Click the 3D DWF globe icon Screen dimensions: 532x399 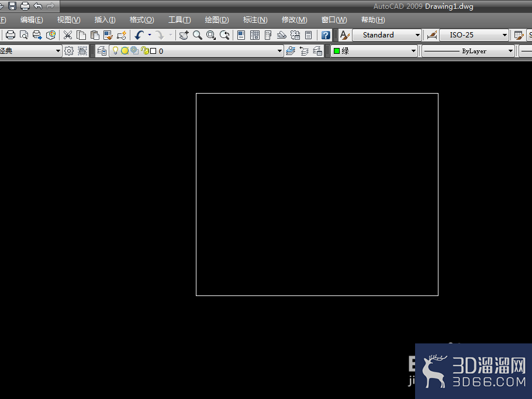tap(50, 35)
